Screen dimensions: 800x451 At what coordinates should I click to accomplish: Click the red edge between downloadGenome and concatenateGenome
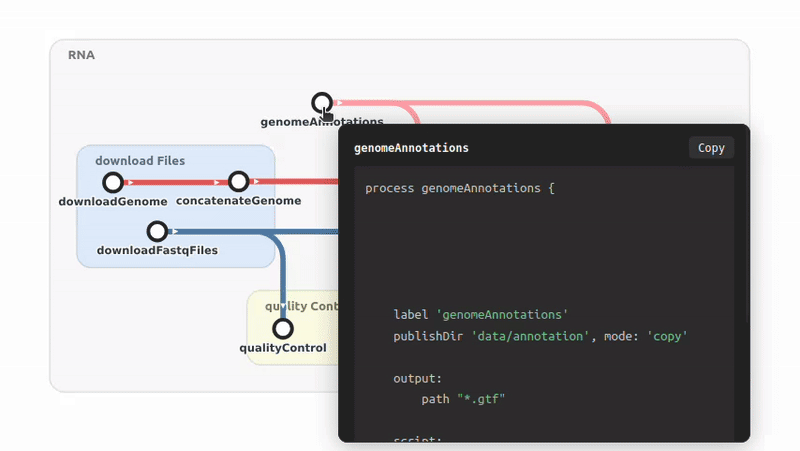click(x=176, y=182)
